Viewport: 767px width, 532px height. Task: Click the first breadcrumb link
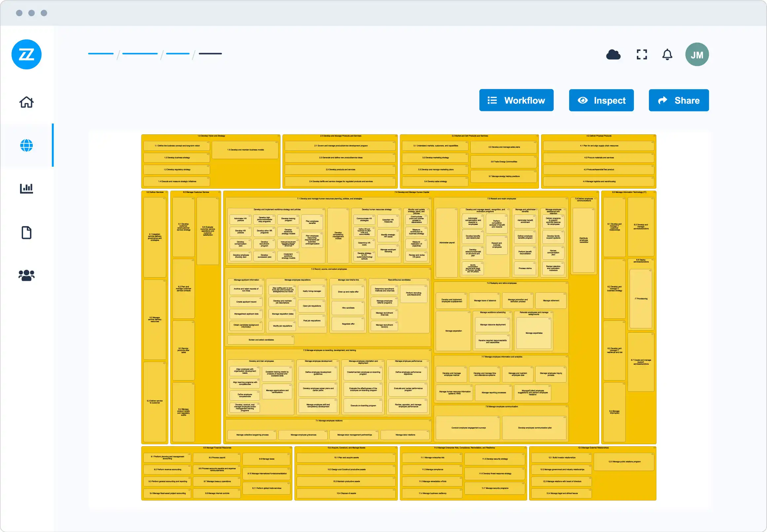point(101,54)
